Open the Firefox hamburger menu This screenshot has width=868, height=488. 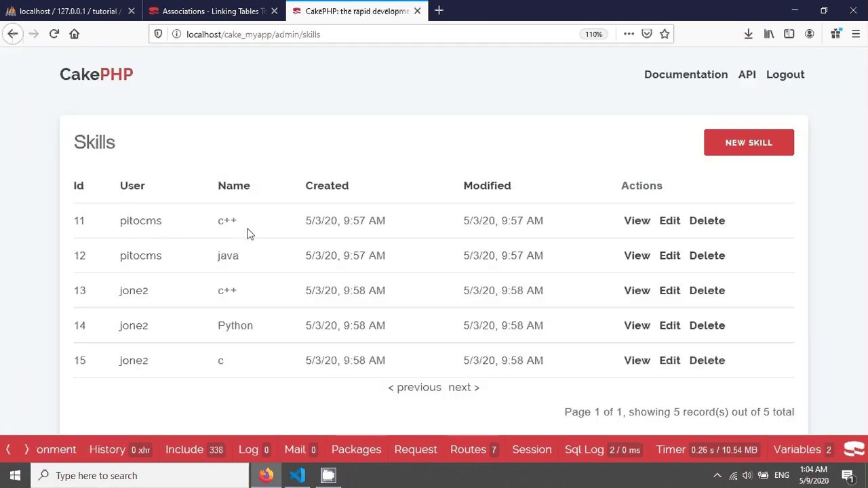click(x=855, y=34)
